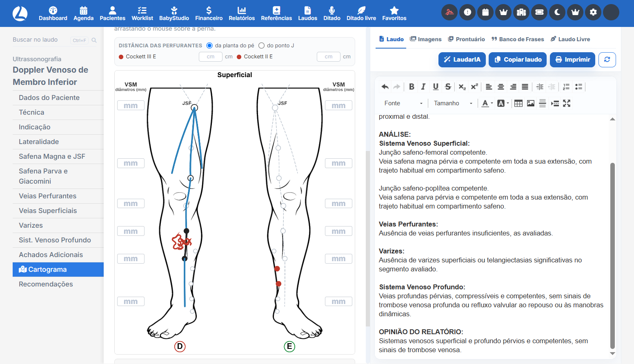Apply strikethrough formatting

[448, 87]
